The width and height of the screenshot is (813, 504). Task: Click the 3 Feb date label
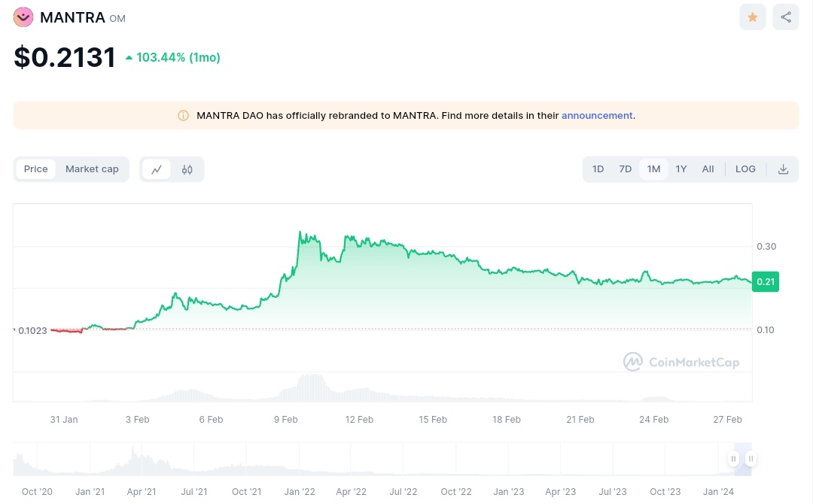138,420
